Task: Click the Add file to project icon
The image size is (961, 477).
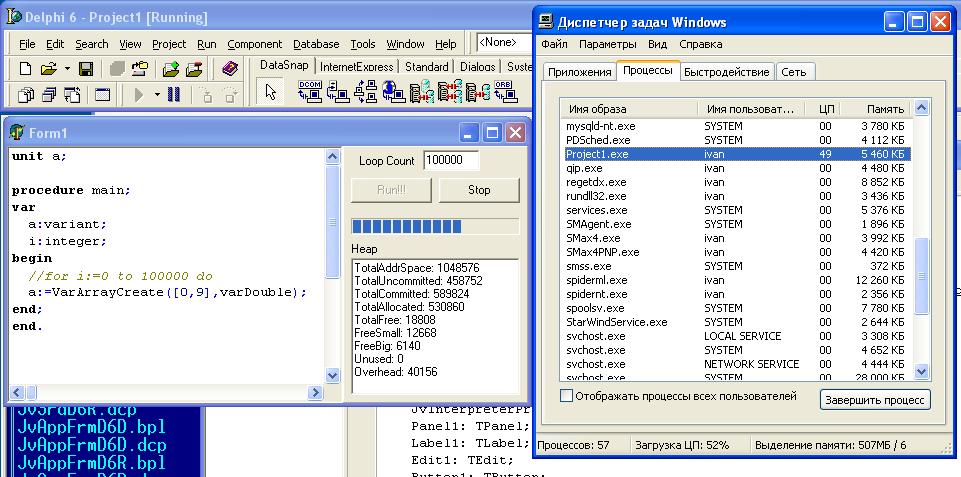Action: [x=171, y=69]
